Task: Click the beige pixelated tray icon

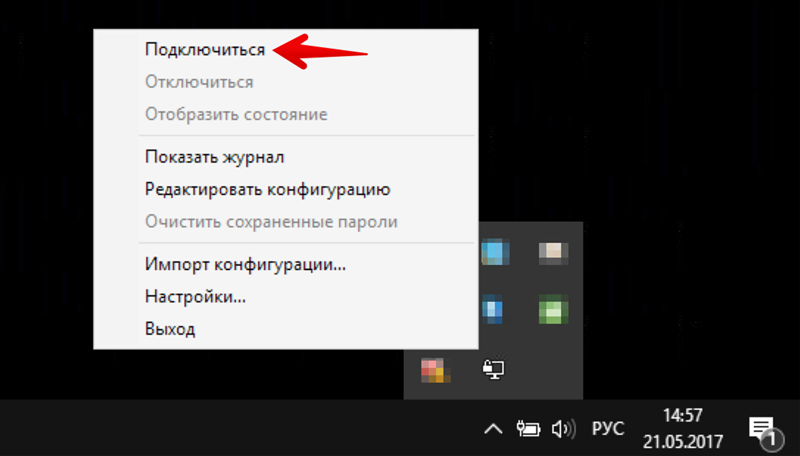Action: point(554,253)
